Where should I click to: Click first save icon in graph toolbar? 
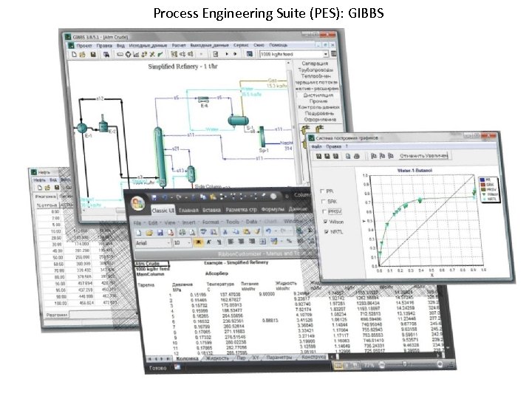point(318,156)
